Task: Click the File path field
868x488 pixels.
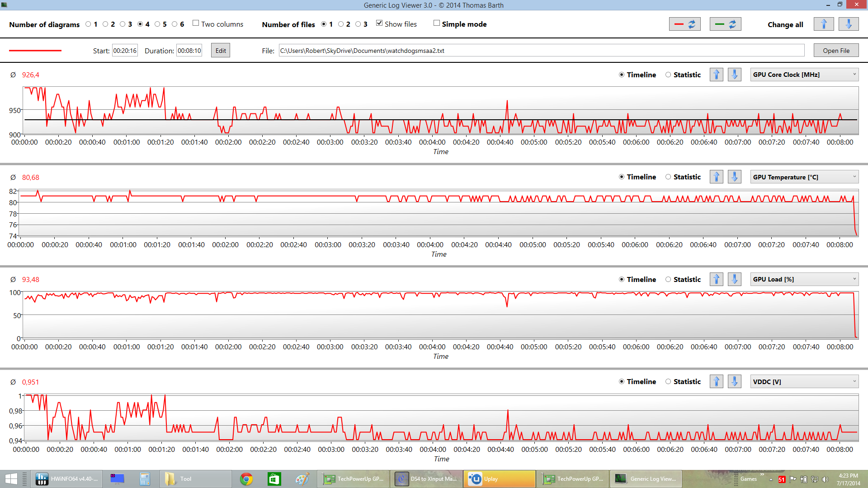Action: 542,51
